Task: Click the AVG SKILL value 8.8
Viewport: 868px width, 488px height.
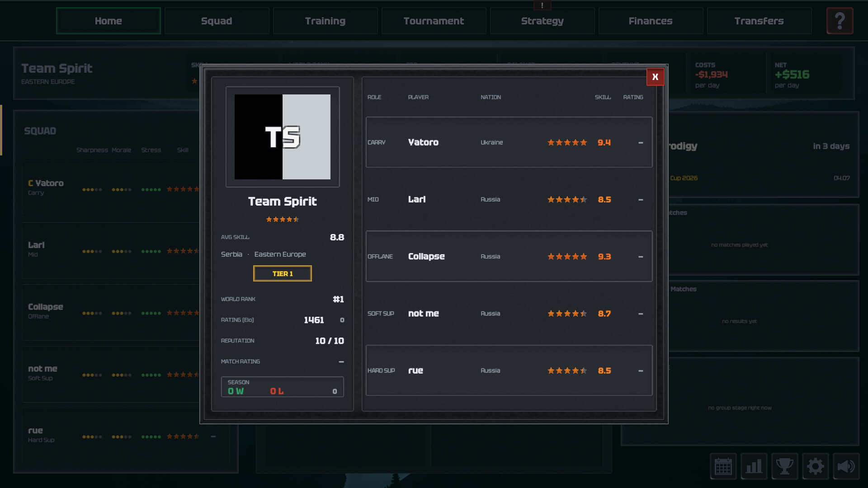Action: pyautogui.click(x=337, y=237)
